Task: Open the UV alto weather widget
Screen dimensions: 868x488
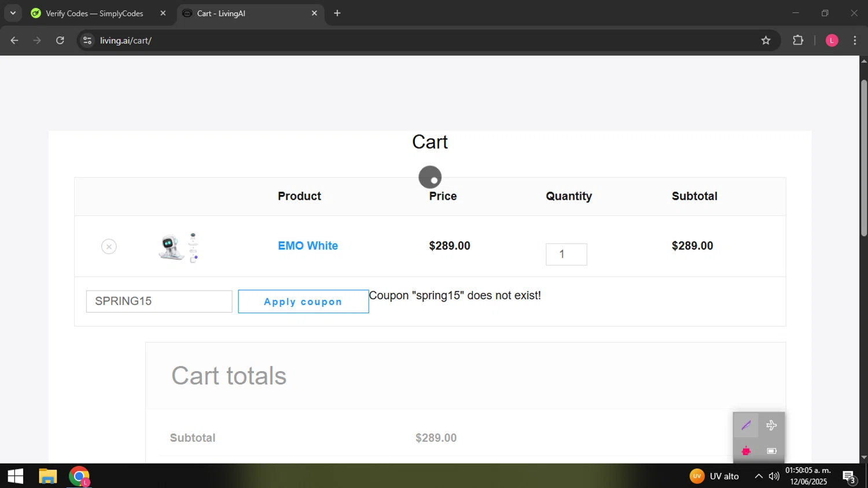Action: point(714,476)
